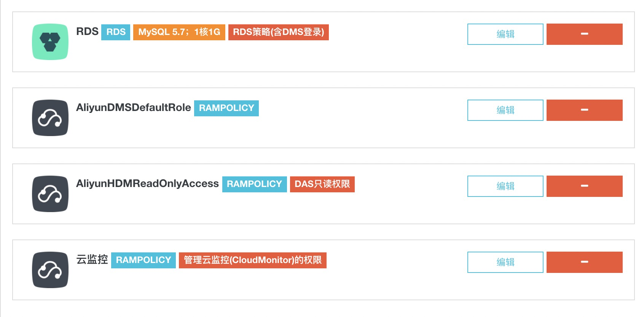The image size is (644, 317).
Task: Remove the 云监控 policy with minus button
Action: coord(584,262)
